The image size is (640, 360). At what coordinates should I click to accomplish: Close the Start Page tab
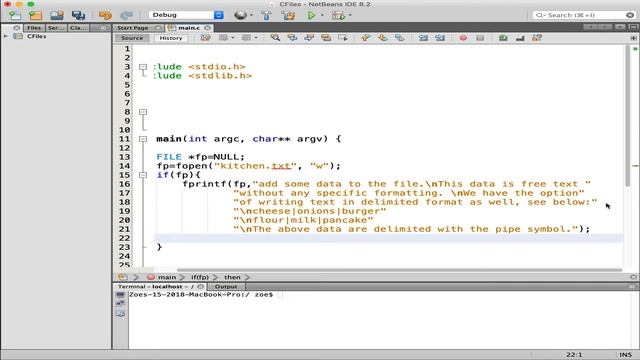pyautogui.click(x=158, y=28)
